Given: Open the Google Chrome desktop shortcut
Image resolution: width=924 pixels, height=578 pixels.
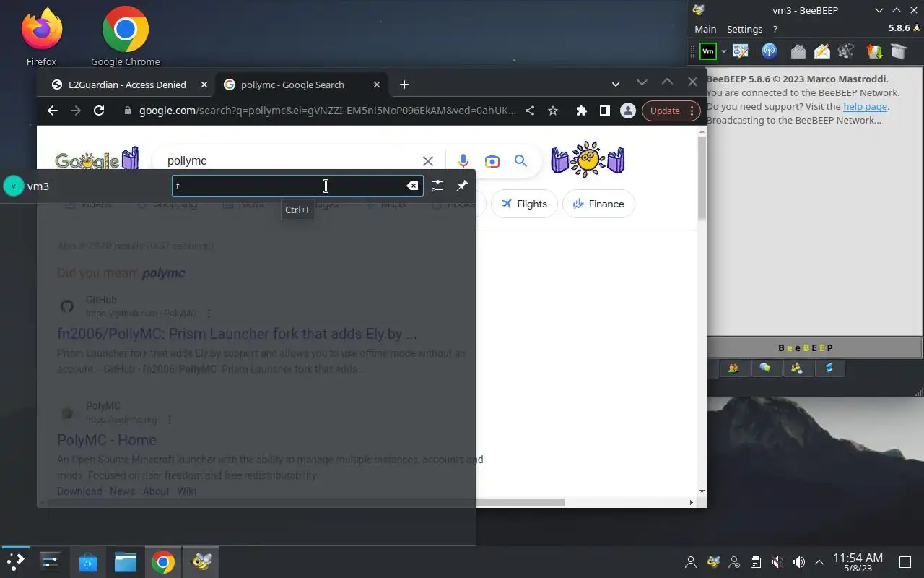Looking at the screenshot, I should 126,36.
